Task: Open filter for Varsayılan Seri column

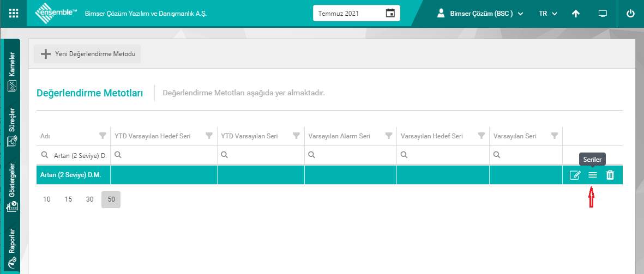Action: pyautogui.click(x=554, y=136)
